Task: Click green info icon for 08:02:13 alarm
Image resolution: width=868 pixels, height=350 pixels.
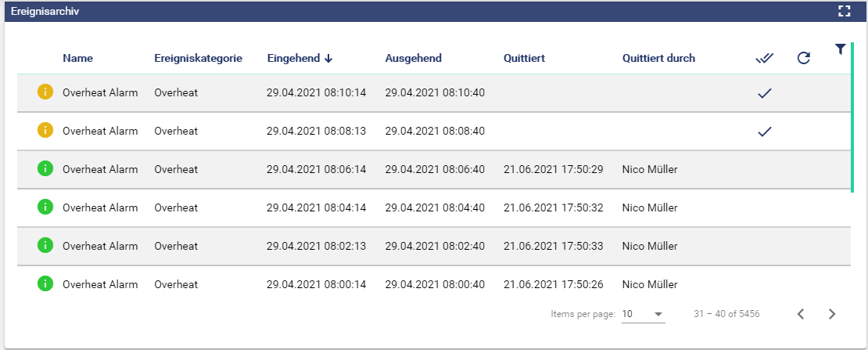Action: click(x=45, y=246)
